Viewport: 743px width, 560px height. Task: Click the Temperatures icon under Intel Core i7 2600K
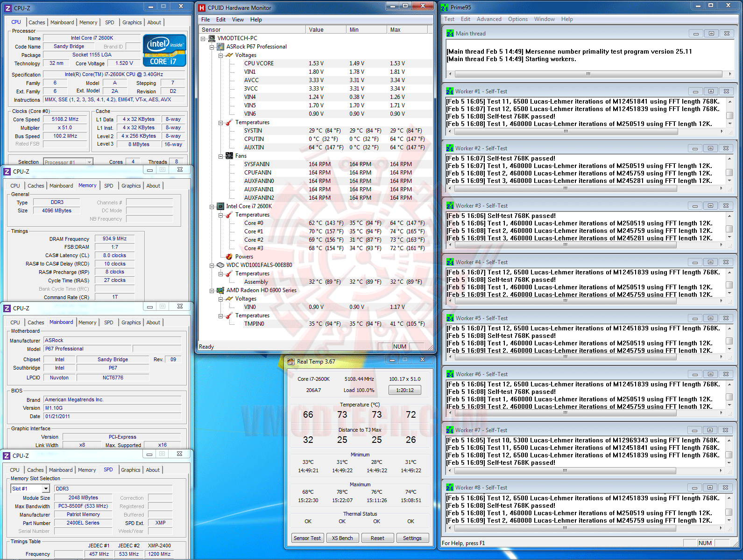click(x=229, y=215)
